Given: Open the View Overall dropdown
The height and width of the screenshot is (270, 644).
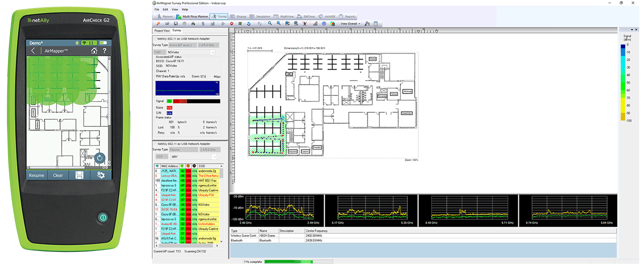Looking at the screenshot, I should [x=350, y=23].
